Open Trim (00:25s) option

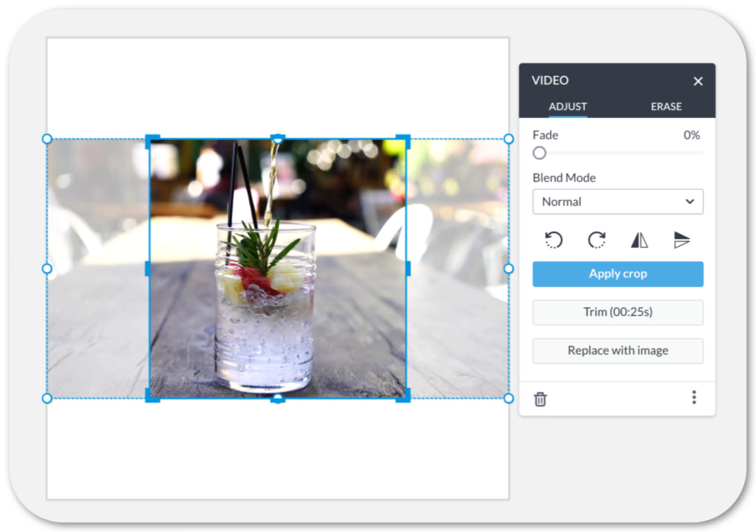[x=617, y=312]
